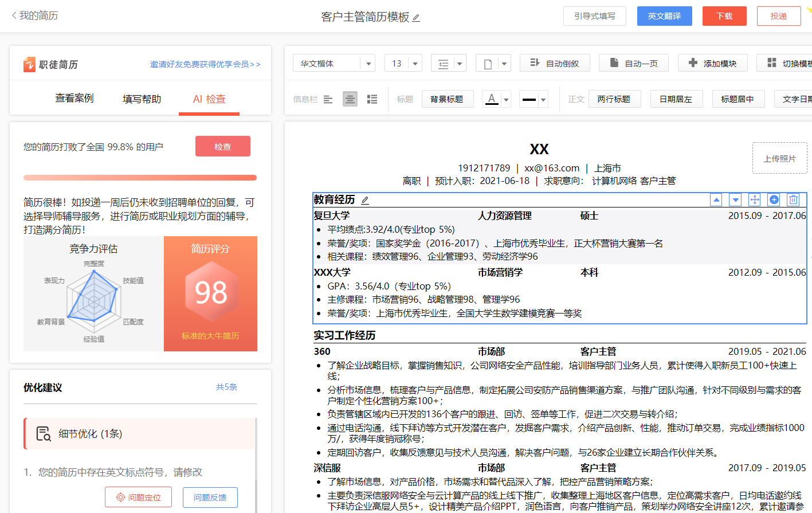The width and height of the screenshot is (812, 513).
Task: Move 教育经历 module down
Action: click(736, 199)
